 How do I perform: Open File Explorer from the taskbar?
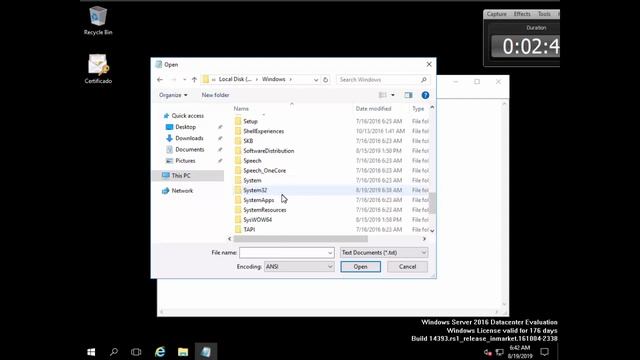(x=183, y=352)
